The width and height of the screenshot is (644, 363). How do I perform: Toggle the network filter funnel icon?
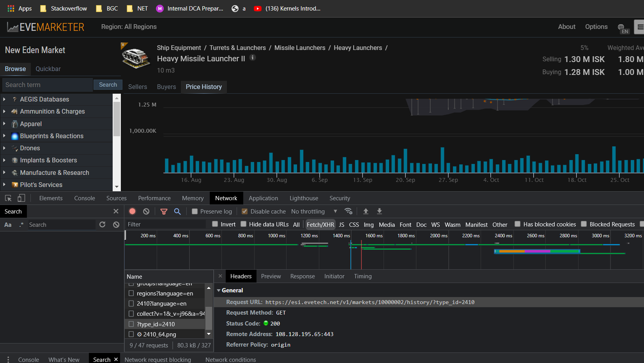(x=164, y=211)
